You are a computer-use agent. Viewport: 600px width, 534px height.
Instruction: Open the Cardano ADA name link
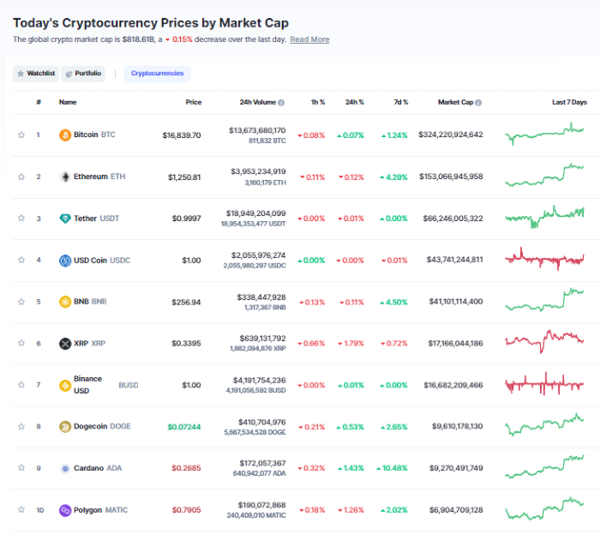98,468
